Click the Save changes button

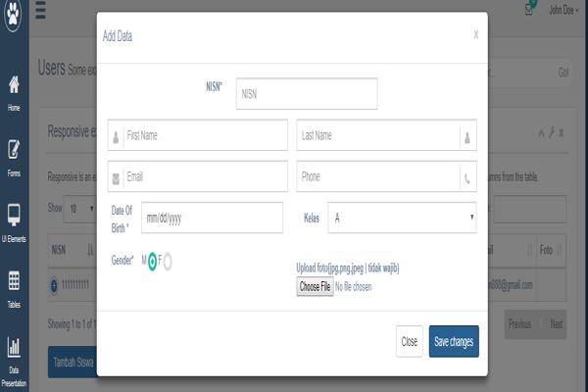(454, 341)
